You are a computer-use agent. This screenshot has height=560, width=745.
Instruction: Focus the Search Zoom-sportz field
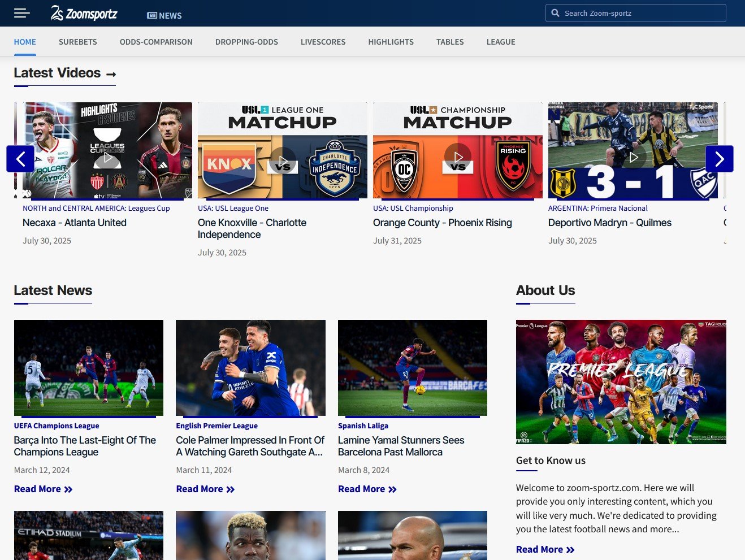pos(636,13)
